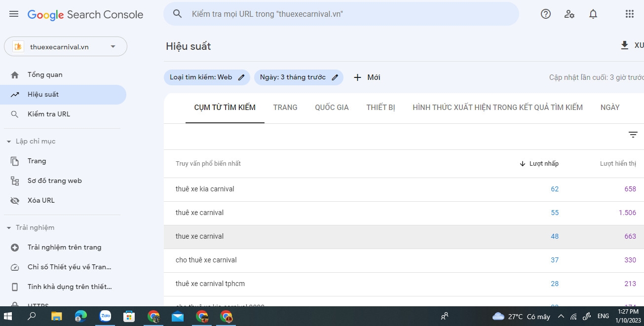
Task: Click the Hiệu suất trend icon
Action: 15,95
